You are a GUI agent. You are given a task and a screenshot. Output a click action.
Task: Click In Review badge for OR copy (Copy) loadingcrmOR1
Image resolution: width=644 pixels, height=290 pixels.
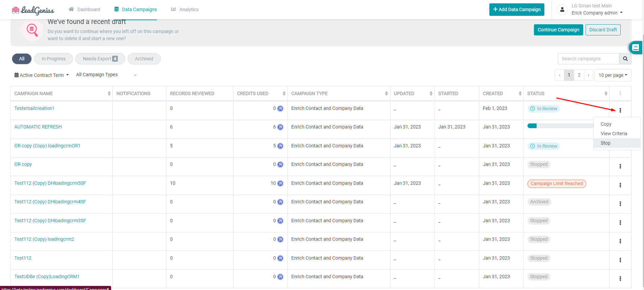point(544,146)
